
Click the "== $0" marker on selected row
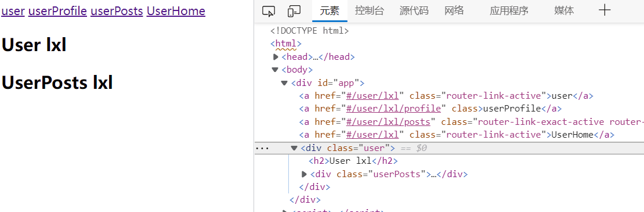click(x=414, y=148)
